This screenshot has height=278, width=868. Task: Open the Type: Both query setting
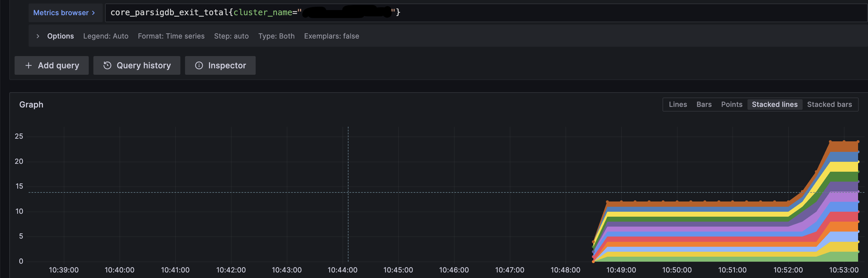pos(276,36)
